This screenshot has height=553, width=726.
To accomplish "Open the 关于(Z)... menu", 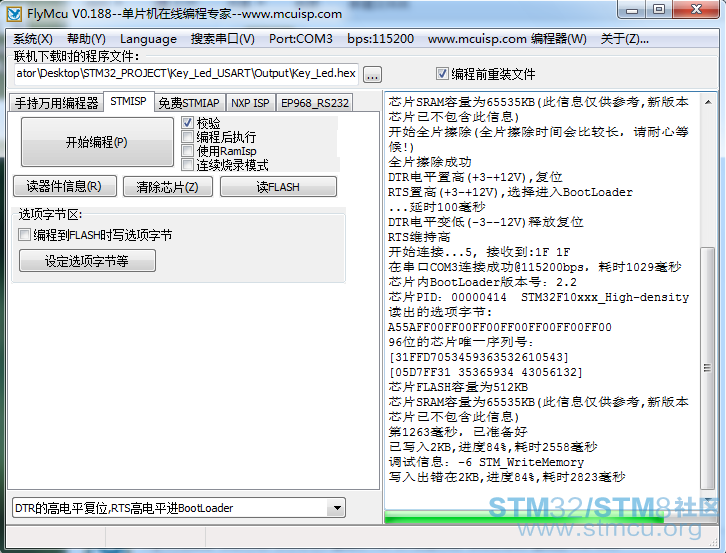I will (624, 39).
